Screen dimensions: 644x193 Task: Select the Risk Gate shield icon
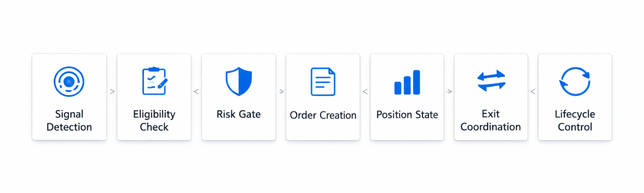pos(239,81)
